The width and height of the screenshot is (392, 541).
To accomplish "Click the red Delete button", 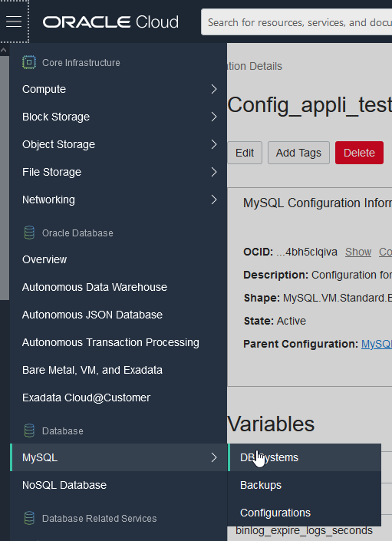I will pyautogui.click(x=359, y=153).
